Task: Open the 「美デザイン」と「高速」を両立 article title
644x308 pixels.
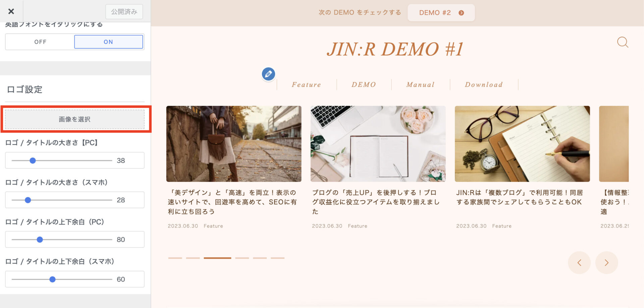Action: click(x=232, y=202)
